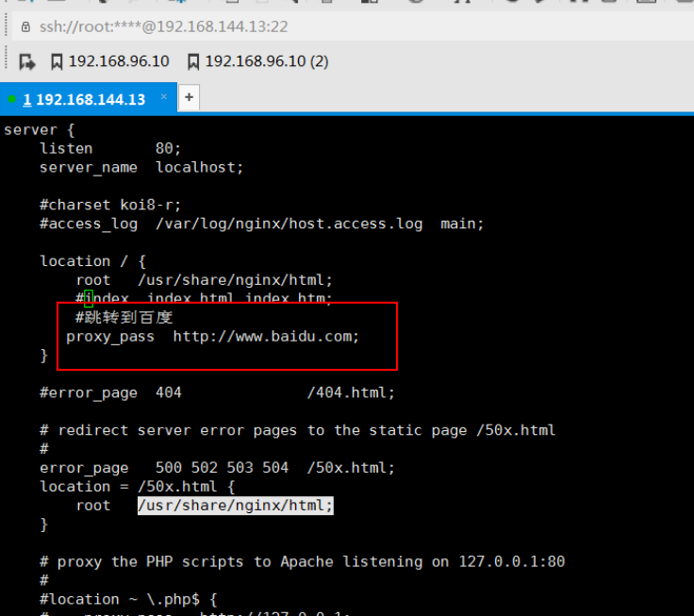Image resolution: width=694 pixels, height=616 pixels.
Task: Click the '#error_page 404 /404.html;' line
Action: (217, 392)
